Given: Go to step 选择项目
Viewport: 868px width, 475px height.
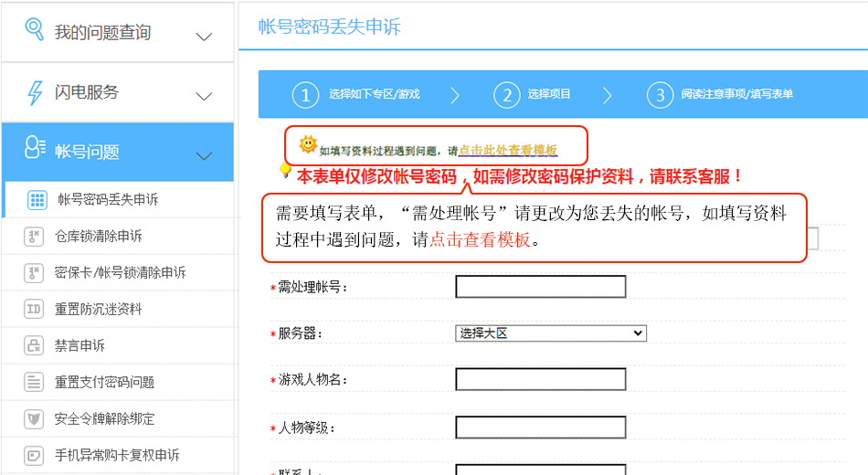Looking at the screenshot, I should pyautogui.click(x=548, y=94).
